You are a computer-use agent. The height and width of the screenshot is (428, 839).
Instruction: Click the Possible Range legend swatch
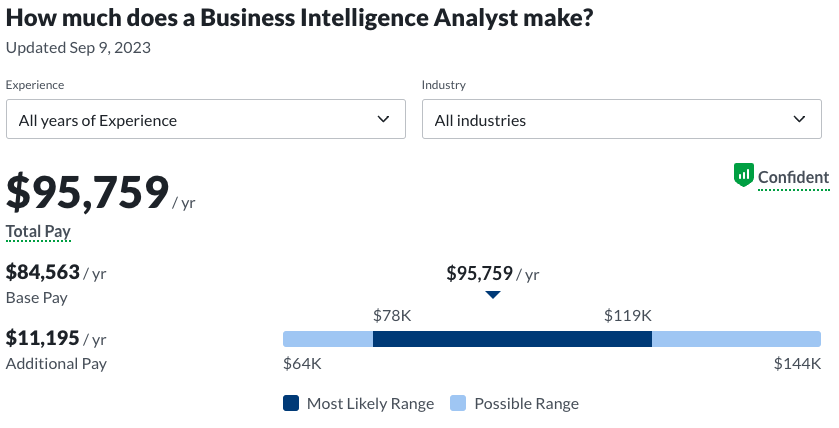[458, 404]
